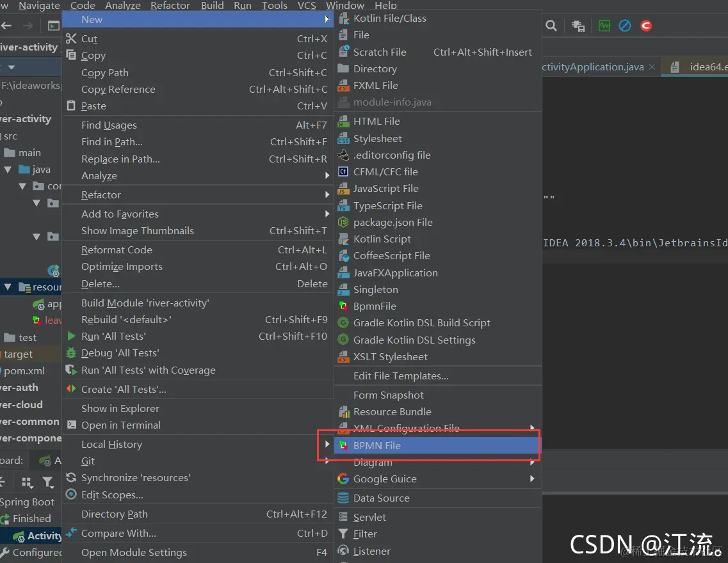The width and height of the screenshot is (728, 563).
Task: Click Resource Bundle in New submenu
Action: pos(437,412)
